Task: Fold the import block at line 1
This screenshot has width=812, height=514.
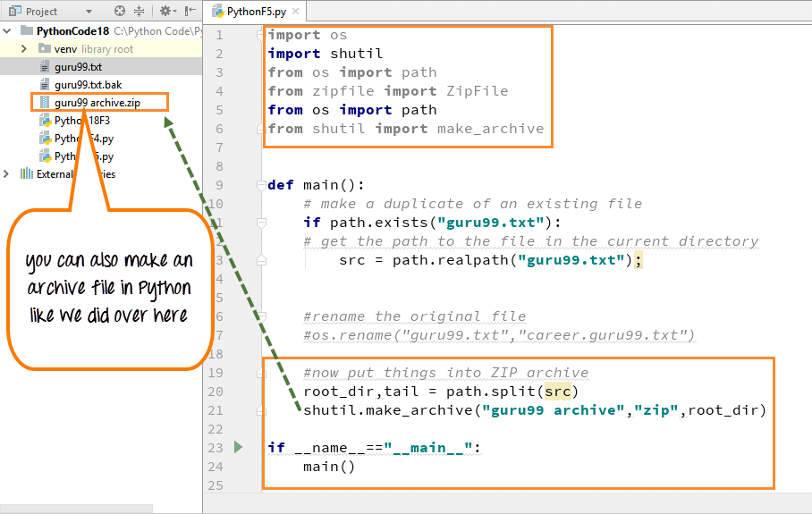Action: [x=260, y=35]
